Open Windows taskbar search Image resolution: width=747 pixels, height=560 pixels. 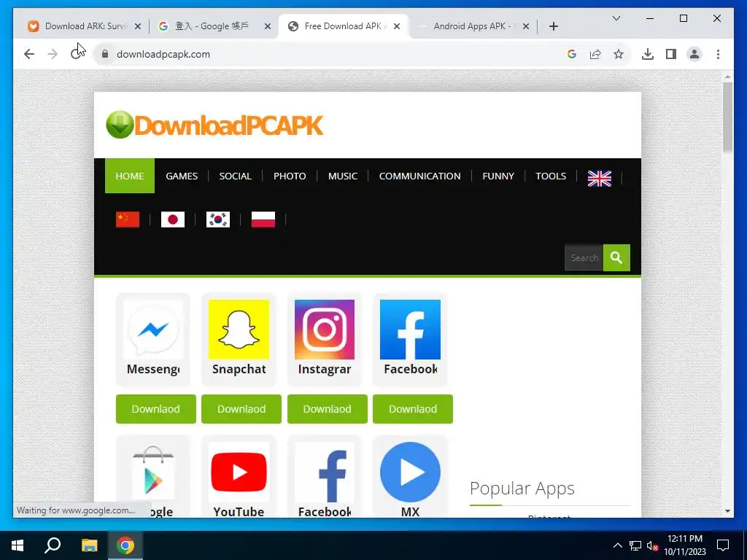coord(53,545)
